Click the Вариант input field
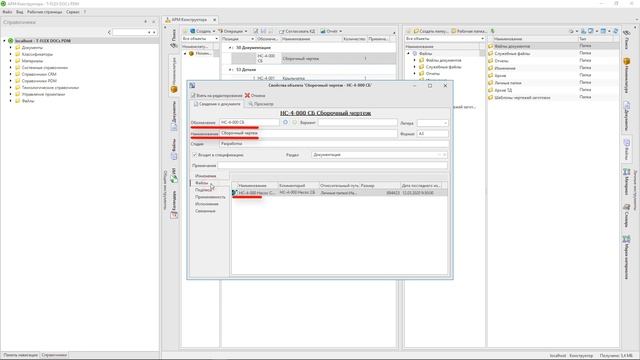640x360 pixels. coord(357,122)
